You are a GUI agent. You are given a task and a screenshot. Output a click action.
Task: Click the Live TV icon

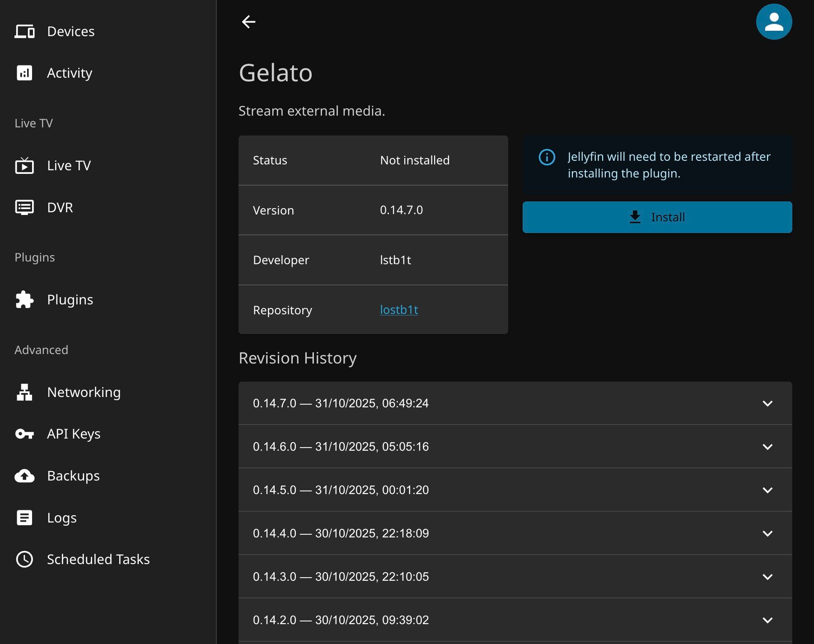pos(24,166)
